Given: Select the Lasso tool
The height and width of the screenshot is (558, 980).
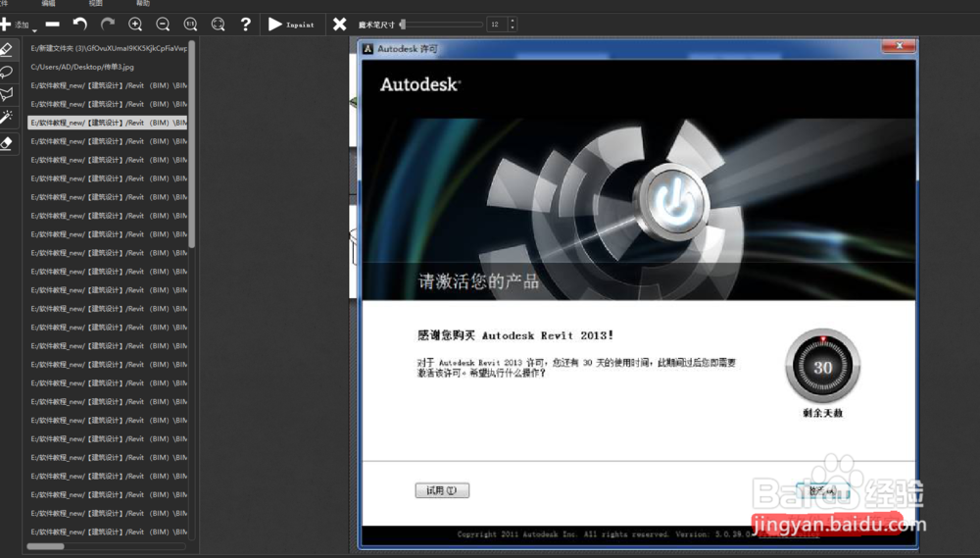Looking at the screenshot, I should [7, 72].
